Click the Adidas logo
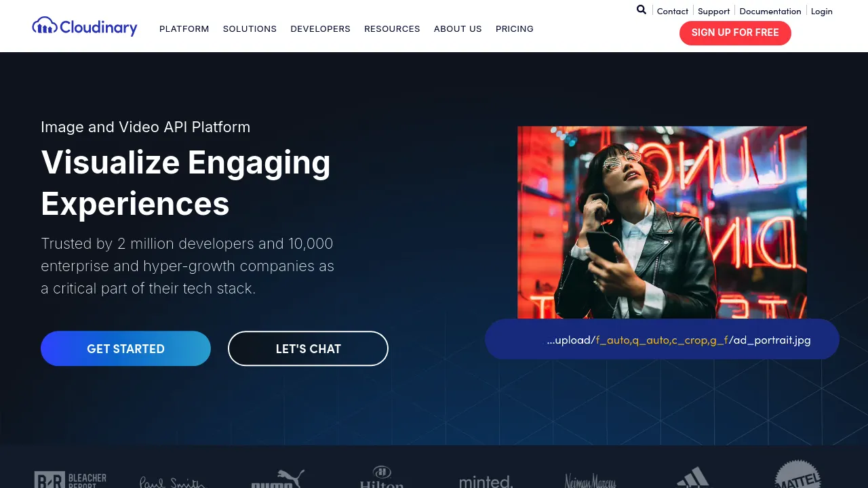Screen dimensions: 868x488 (x=693, y=478)
